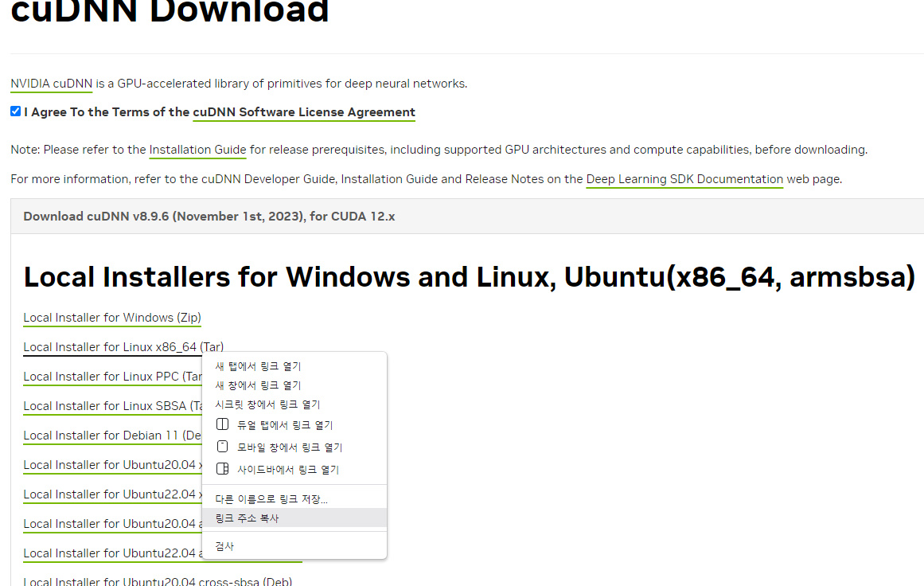Uncheck the license agreement checkbox
The width and height of the screenshot is (924, 586).
[x=15, y=111]
